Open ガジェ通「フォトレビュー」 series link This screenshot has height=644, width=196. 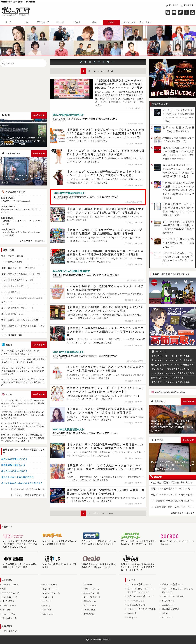15,286
